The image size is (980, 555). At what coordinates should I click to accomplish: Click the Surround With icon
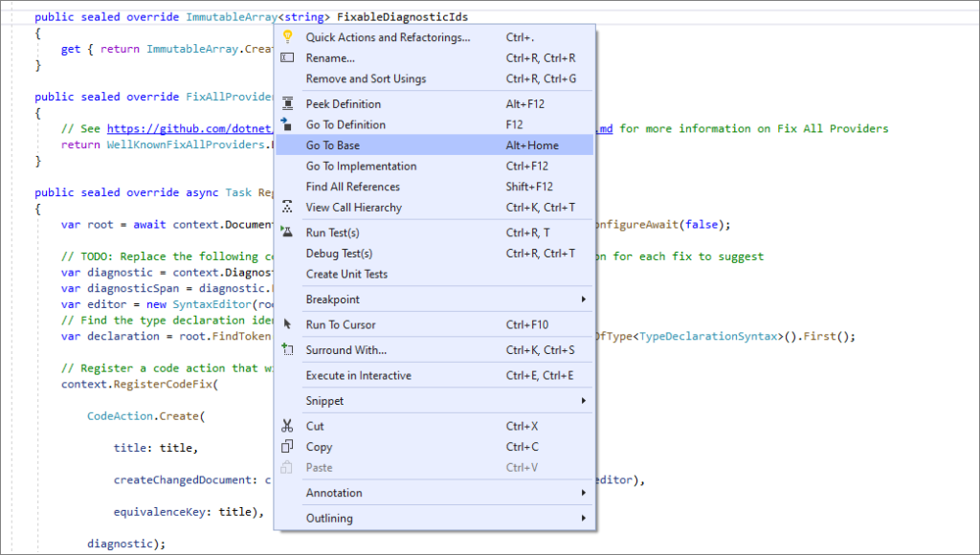click(287, 350)
